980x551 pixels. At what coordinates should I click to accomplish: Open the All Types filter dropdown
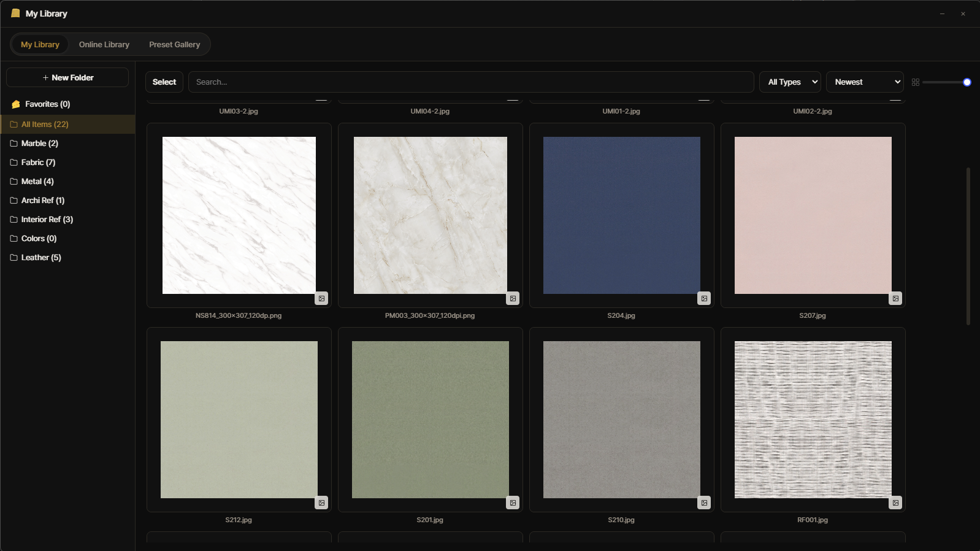tap(790, 82)
